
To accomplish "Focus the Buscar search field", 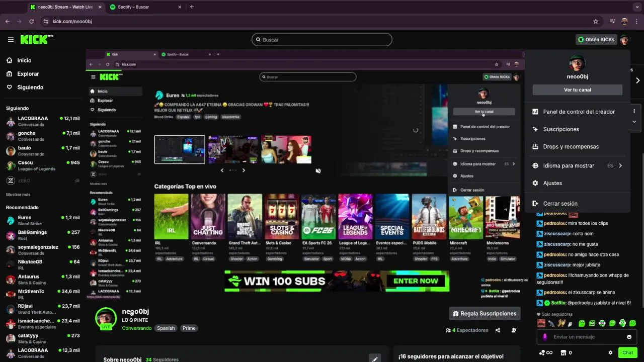I will pos(322,40).
